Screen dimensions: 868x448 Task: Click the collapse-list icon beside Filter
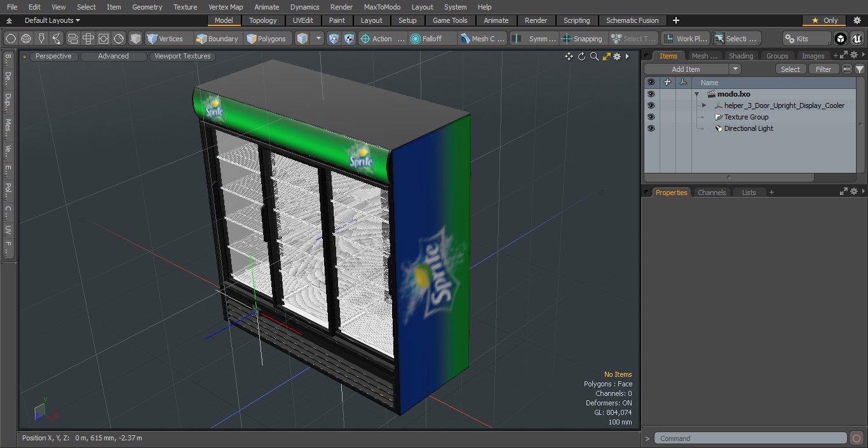pyautogui.click(x=847, y=69)
